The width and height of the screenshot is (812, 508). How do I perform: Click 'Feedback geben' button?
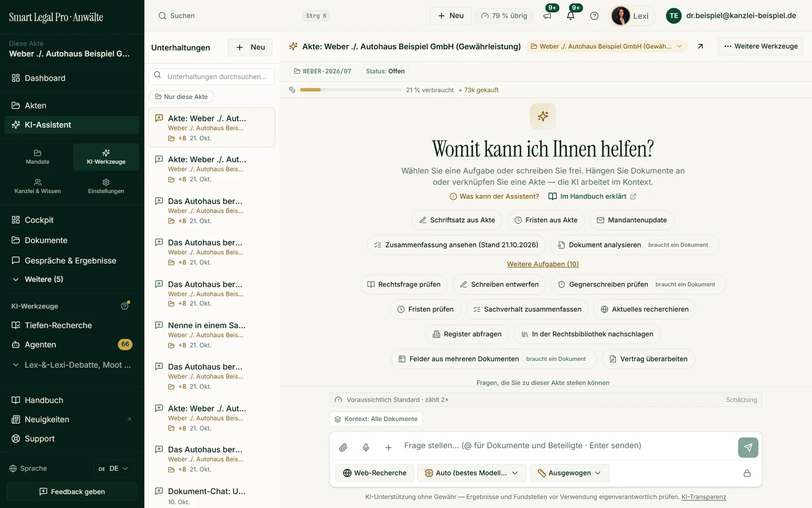tap(72, 492)
